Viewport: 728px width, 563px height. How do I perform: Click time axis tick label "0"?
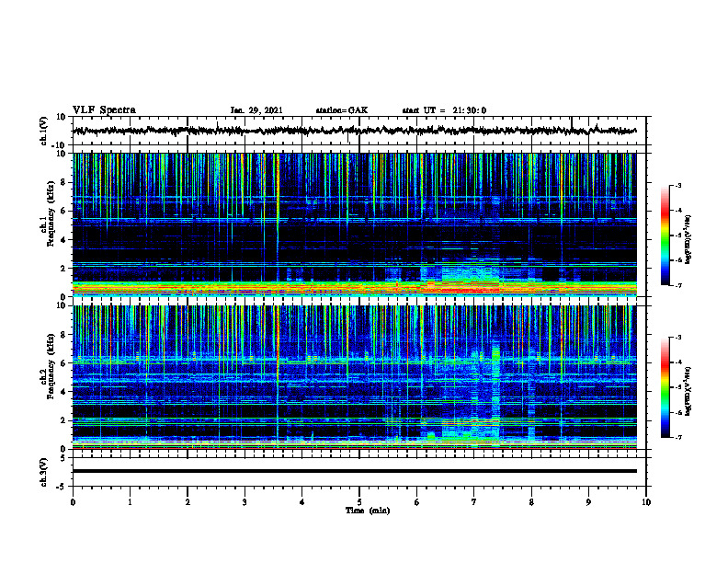[x=73, y=502]
